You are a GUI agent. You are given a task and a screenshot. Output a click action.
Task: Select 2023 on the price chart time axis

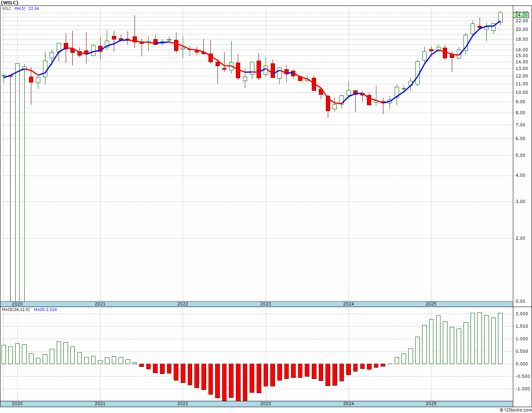point(266,304)
